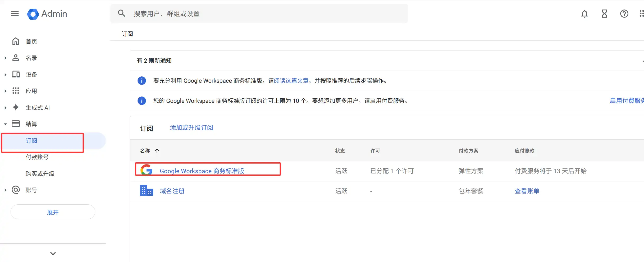The image size is (644, 262).
Task: Open the notifications bell
Action: (x=584, y=13)
